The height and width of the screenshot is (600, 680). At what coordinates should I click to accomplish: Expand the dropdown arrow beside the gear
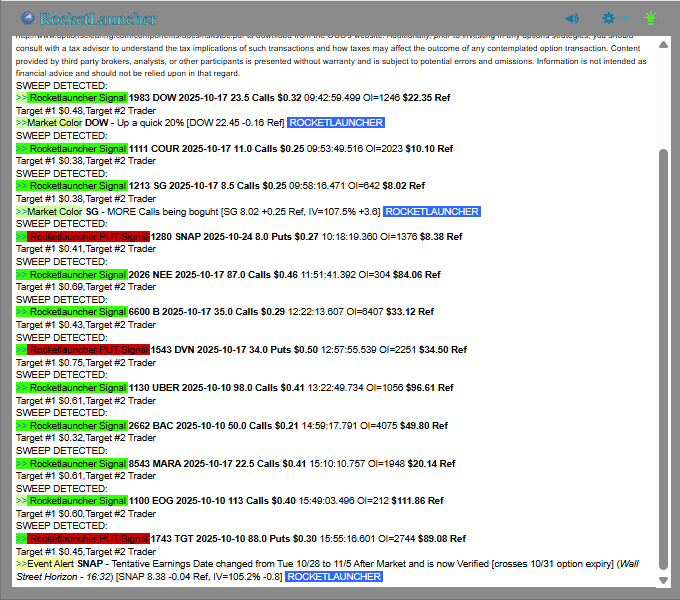625,18
